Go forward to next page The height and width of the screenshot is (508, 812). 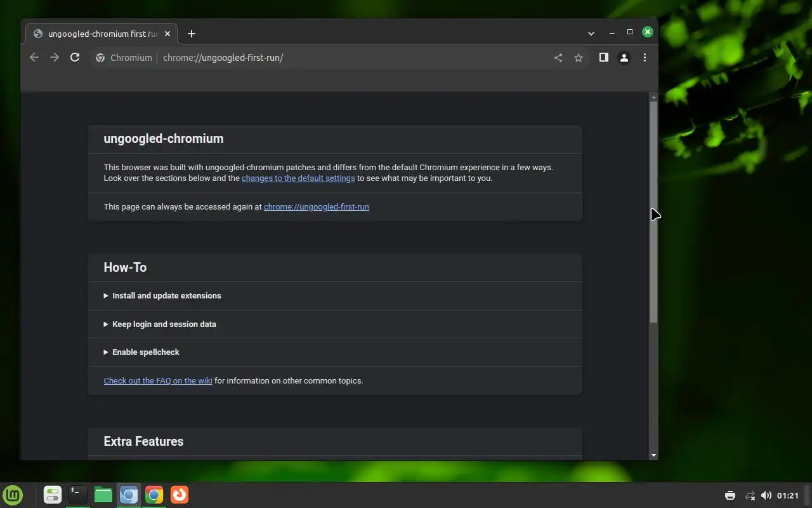click(x=55, y=58)
